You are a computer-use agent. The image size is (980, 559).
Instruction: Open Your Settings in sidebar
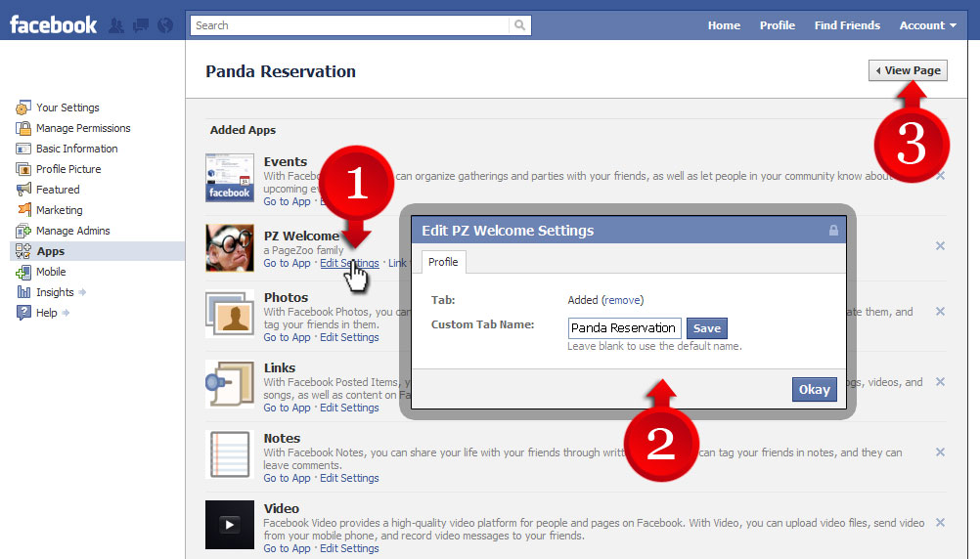[67, 107]
